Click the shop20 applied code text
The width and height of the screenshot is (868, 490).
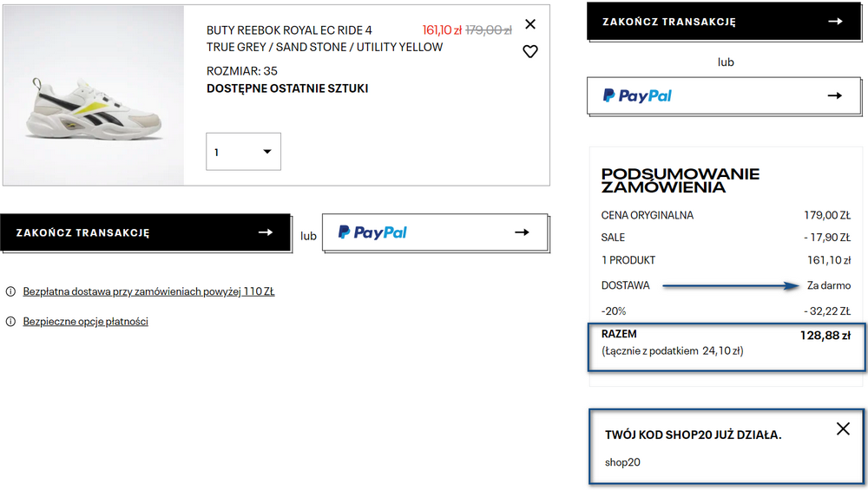[x=622, y=462]
